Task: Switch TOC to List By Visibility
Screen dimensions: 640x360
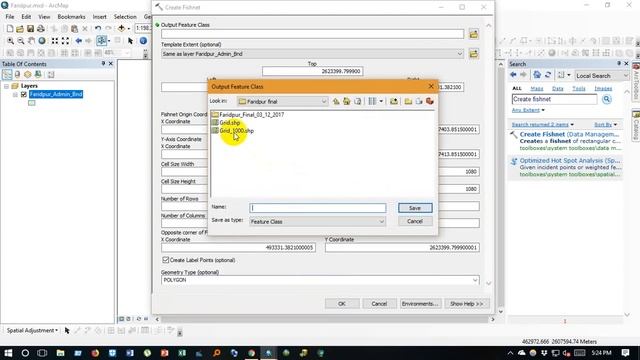Action: [x=27, y=74]
